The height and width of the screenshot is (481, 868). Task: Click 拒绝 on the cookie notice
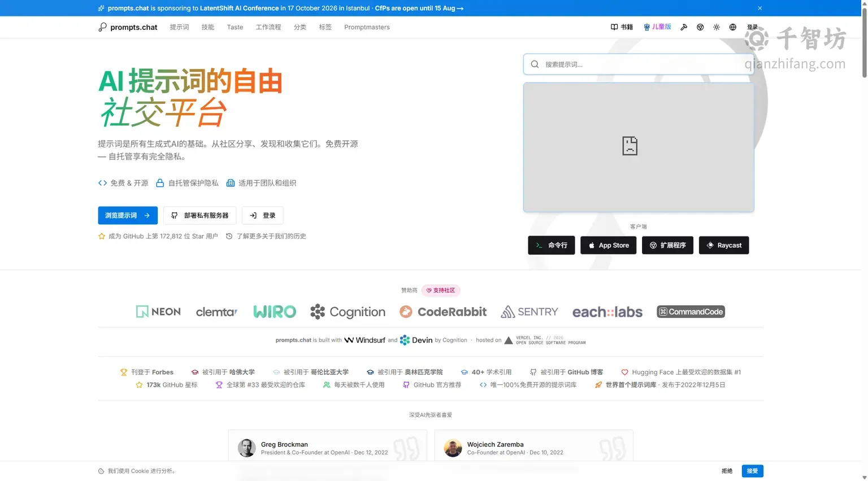pyautogui.click(x=727, y=471)
